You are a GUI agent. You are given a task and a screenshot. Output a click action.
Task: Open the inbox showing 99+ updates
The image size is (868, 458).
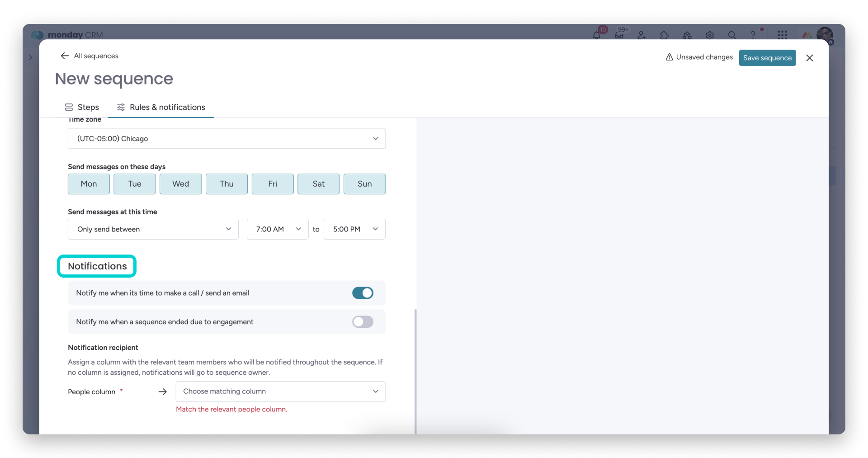point(619,35)
